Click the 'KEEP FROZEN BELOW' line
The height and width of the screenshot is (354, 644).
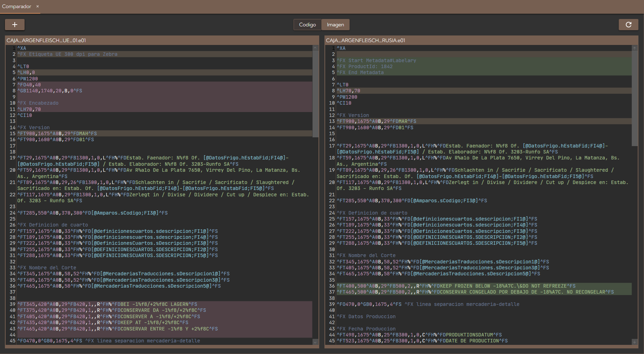coord(456,286)
